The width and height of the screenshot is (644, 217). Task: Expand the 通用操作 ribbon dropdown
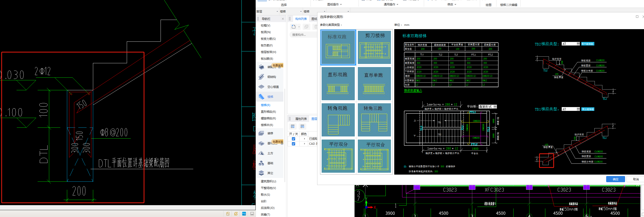397,5
